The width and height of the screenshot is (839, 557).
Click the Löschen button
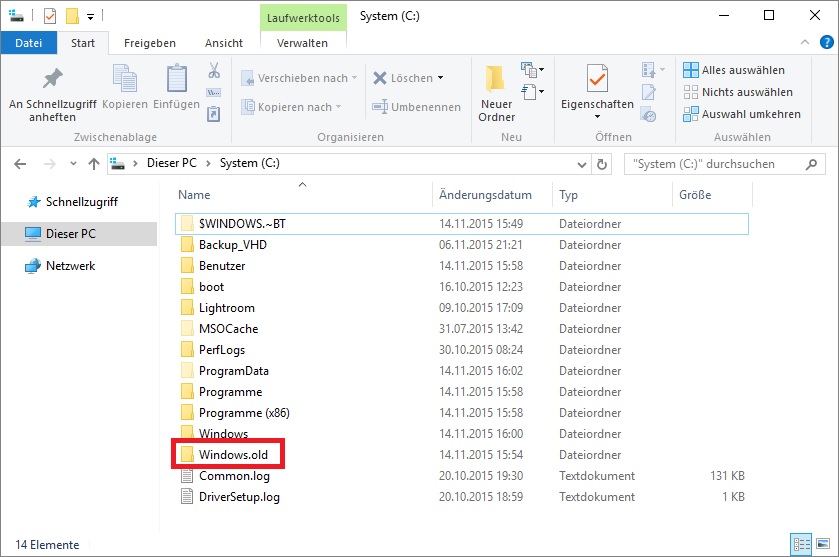click(408, 78)
